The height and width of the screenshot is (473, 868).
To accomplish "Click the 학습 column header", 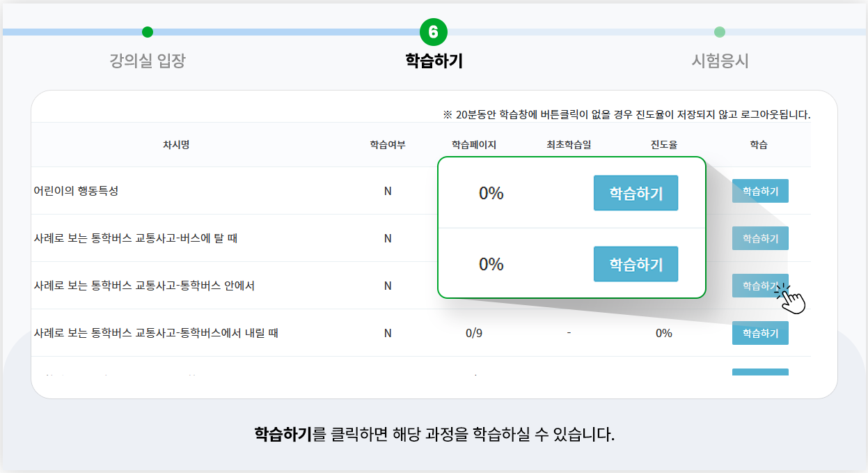I will tap(759, 145).
